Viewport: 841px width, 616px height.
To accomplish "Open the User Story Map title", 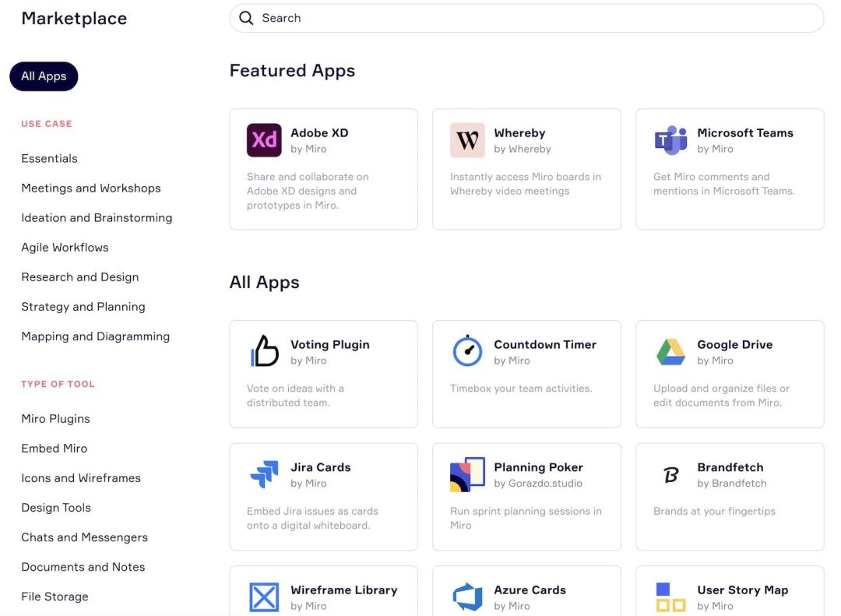I will pos(743,590).
